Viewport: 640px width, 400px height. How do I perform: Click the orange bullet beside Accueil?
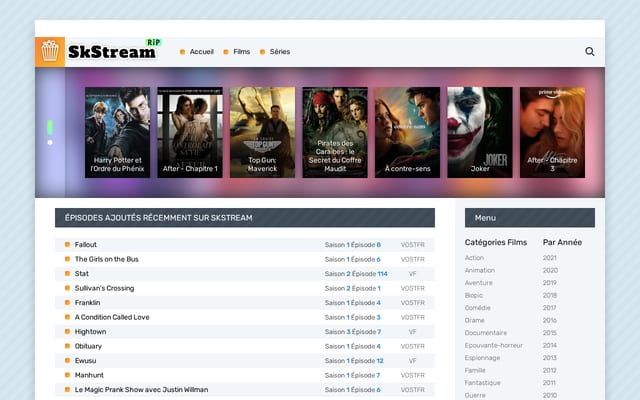(182, 52)
